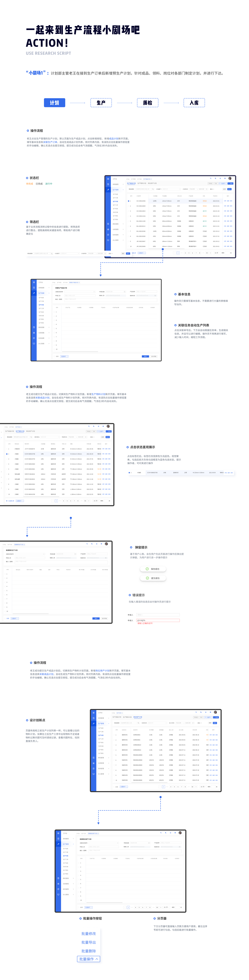Open user avatar in 新建岗位排产计划 window
The image size is (249, 980).
pos(180,833)
